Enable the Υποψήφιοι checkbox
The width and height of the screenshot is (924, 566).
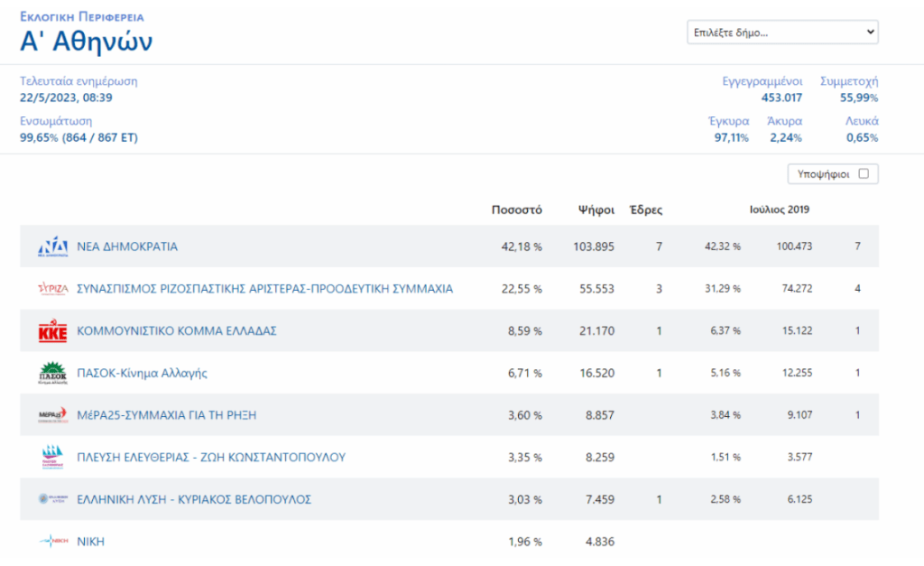coord(864,174)
